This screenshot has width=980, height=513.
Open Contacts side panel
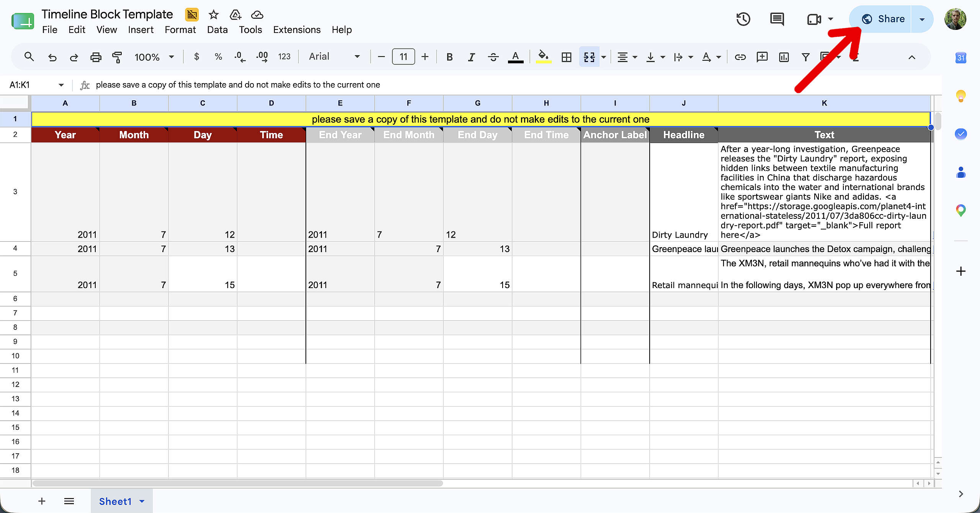pyautogui.click(x=960, y=172)
